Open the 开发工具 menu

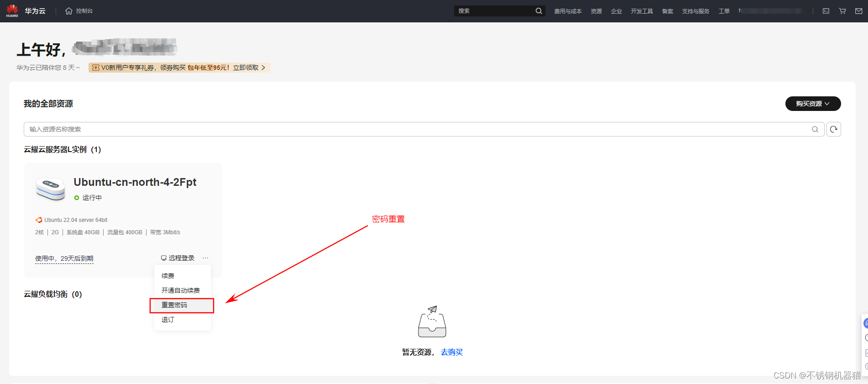642,11
